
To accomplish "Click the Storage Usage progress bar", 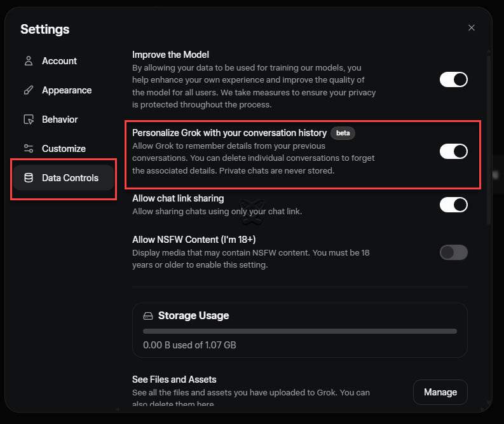I will click(299, 331).
